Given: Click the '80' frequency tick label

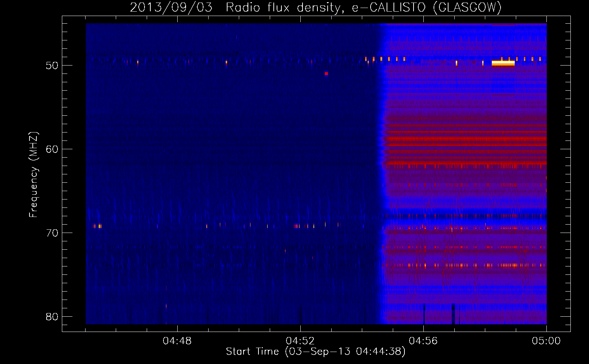Looking at the screenshot, I should pos(52,317).
